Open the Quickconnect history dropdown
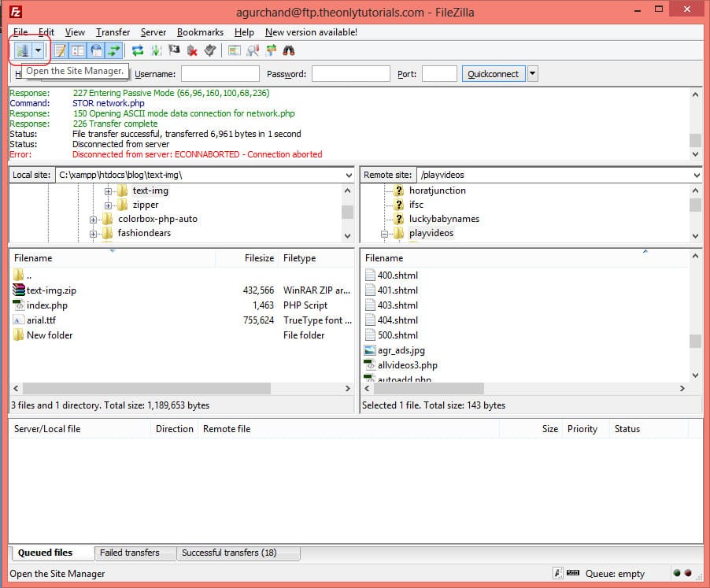This screenshot has height=588, width=710. coord(532,74)
